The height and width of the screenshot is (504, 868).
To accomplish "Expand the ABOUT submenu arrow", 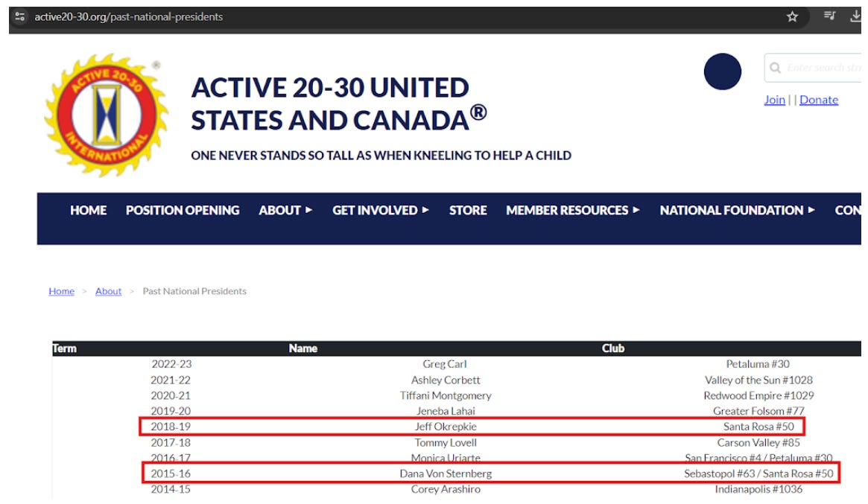I will click(309, 210).
